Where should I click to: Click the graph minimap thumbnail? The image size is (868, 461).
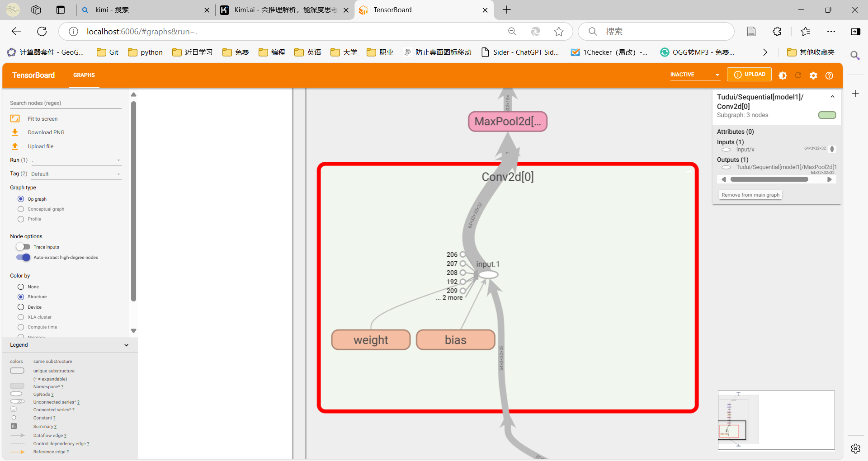click(776, 420)
